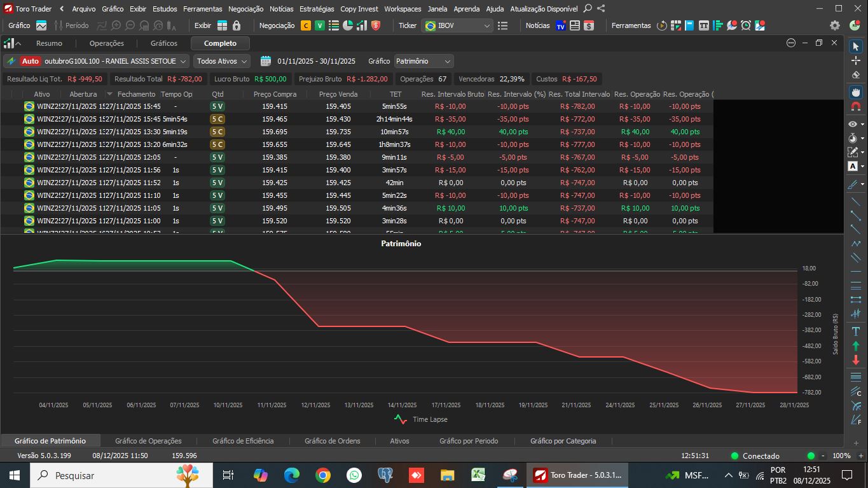
Task: Toggle drawing visibility with the eye icon
Action: 853,124
